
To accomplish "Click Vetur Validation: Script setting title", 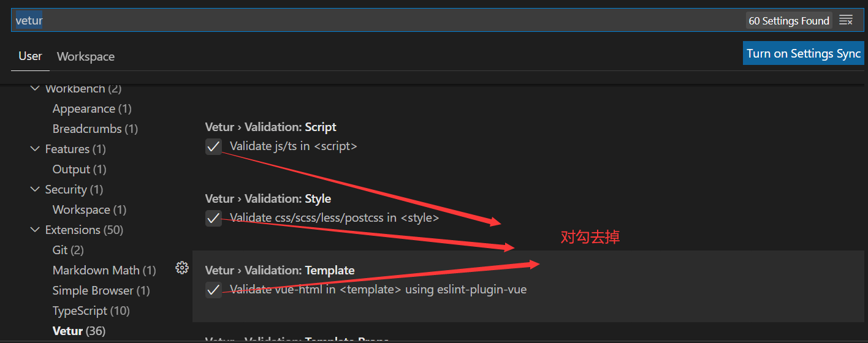I will 270,127.
